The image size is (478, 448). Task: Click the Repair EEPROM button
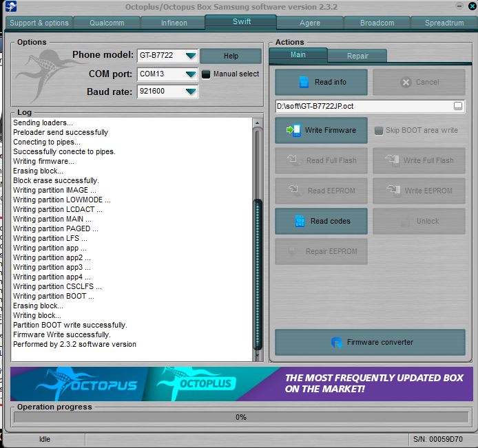[x=321, y=251]
